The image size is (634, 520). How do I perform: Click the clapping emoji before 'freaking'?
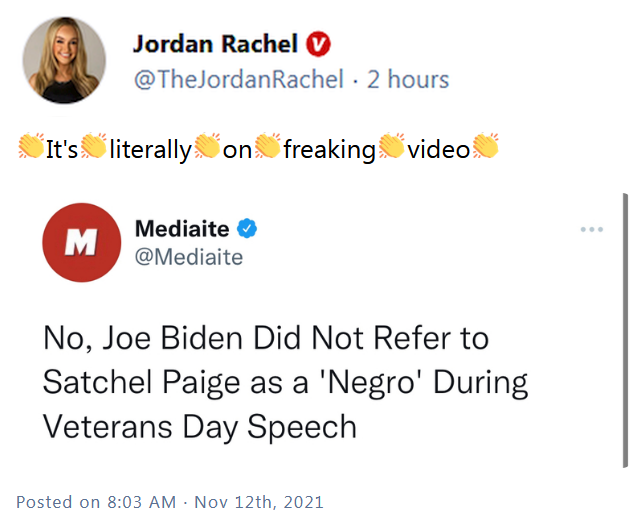coord(268,149)
